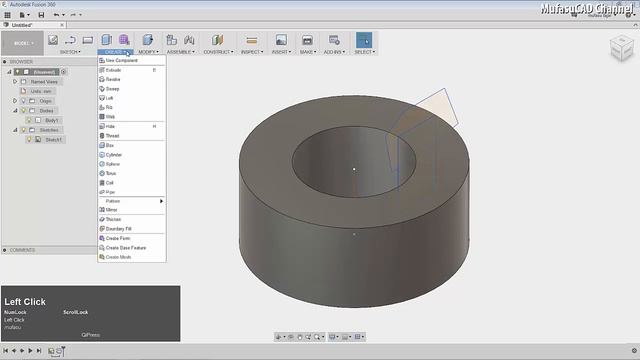Choose Cylinder from Create menu
The height and width of the screenshot is (360, 640).
tap(132, 155)
